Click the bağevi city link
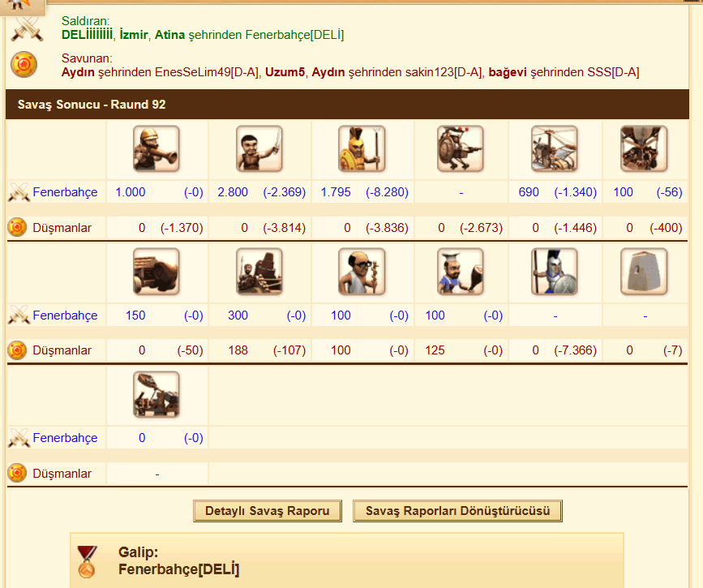 (508, 72)
